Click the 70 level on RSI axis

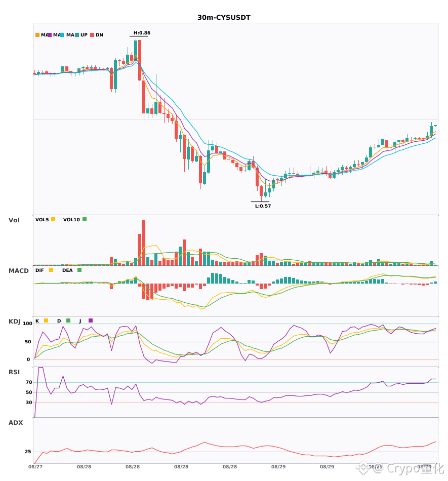29,382
